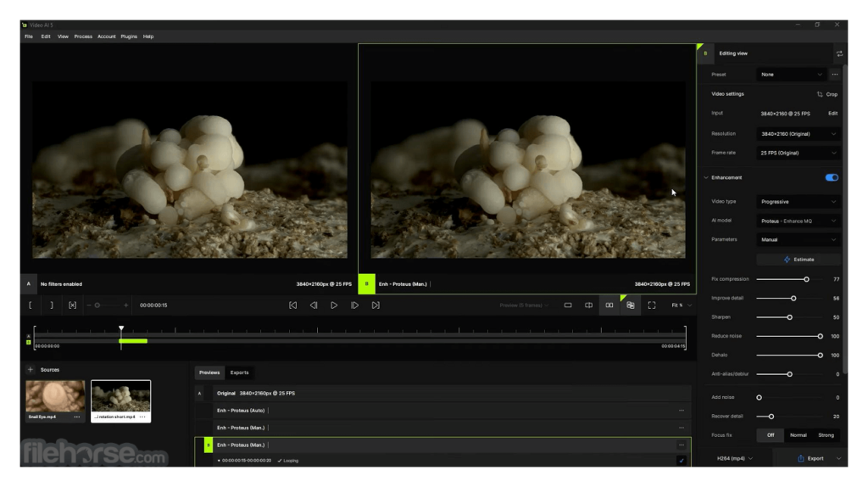Click the Export button
This screenshot has width=868, height=487.
(810, 459)
